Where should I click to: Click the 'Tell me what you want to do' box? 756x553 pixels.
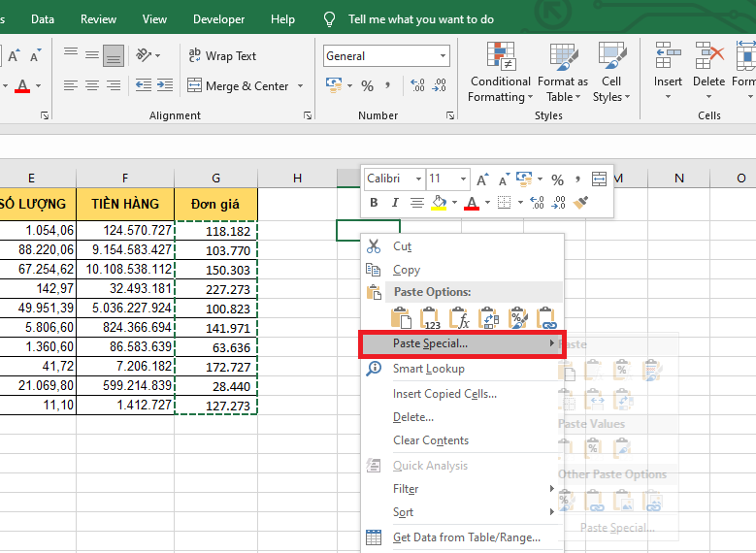420,18
